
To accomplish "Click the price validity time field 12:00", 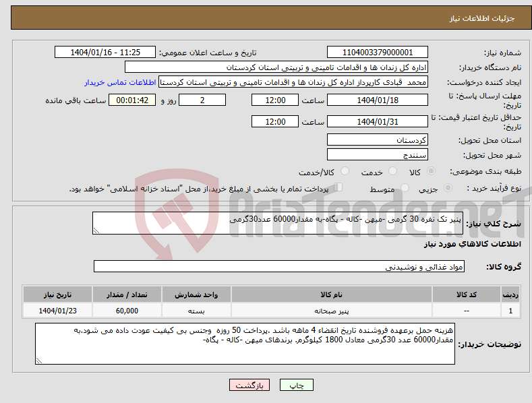I will click(x=275, y=121).
